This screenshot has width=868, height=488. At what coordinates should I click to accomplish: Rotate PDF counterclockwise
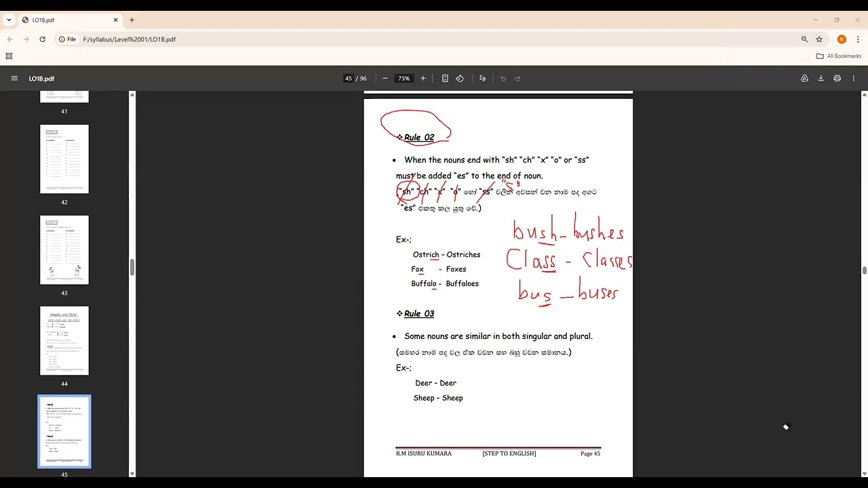pyautogui.click(x=460, y=79)
